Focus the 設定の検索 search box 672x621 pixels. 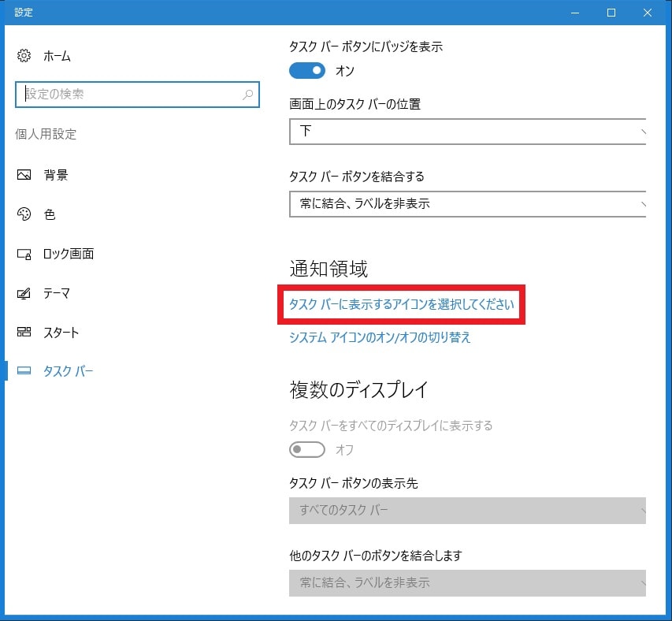click(137, 95)
